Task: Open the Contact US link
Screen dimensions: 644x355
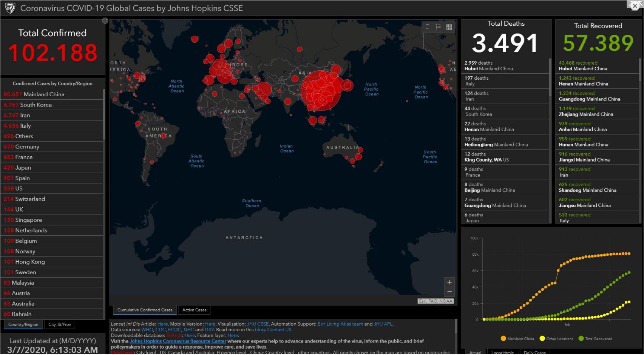Action: pyautogui.click(x=279, y=330)
